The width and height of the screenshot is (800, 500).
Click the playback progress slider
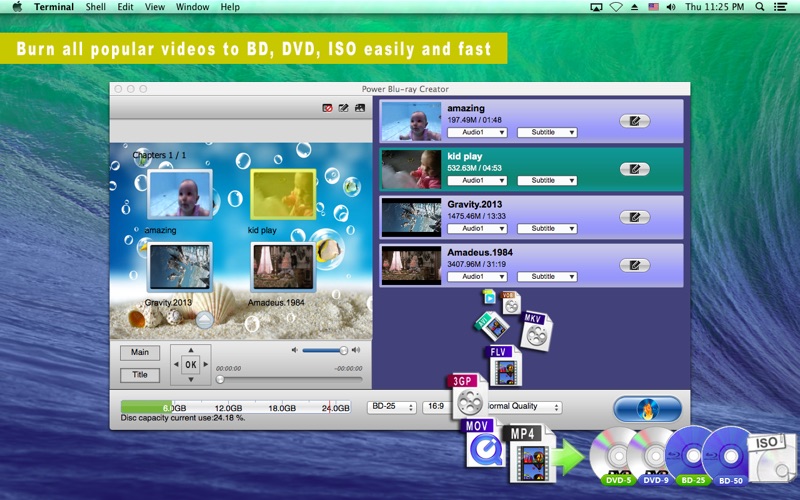pos(289,380)
